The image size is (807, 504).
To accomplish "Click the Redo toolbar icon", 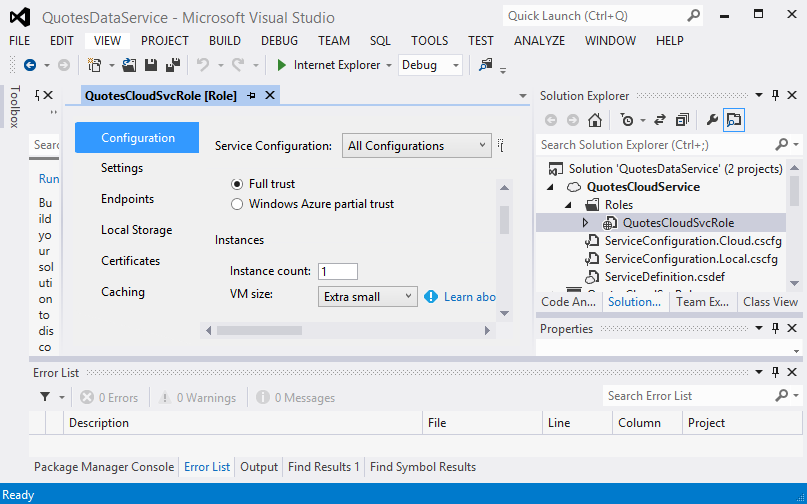I will coord(238,65).
